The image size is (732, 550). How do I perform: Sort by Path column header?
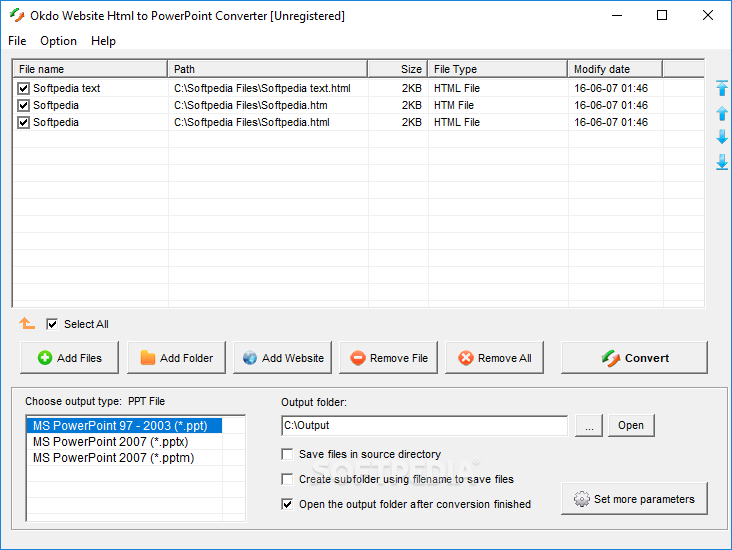[x=268, y=69]
